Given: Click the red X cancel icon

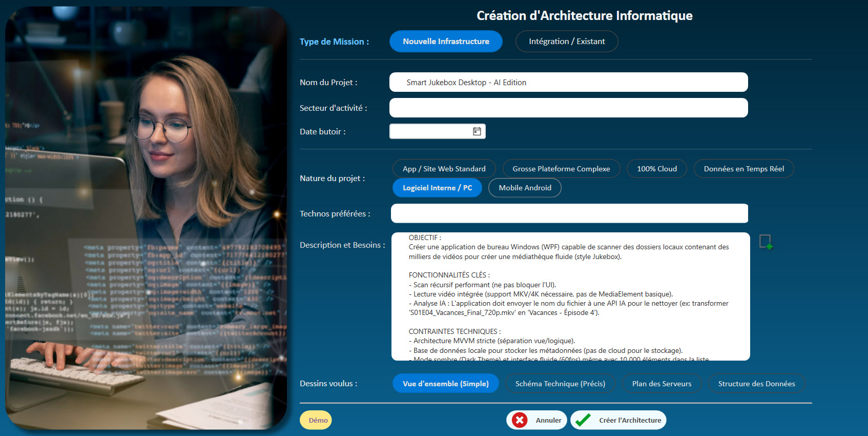Looking at the screenshot, I should click(x=520, y=420).
